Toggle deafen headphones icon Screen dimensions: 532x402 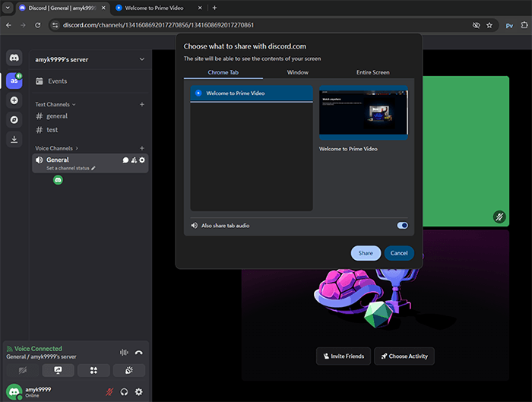pyautogui.click(x=124, y=392)
